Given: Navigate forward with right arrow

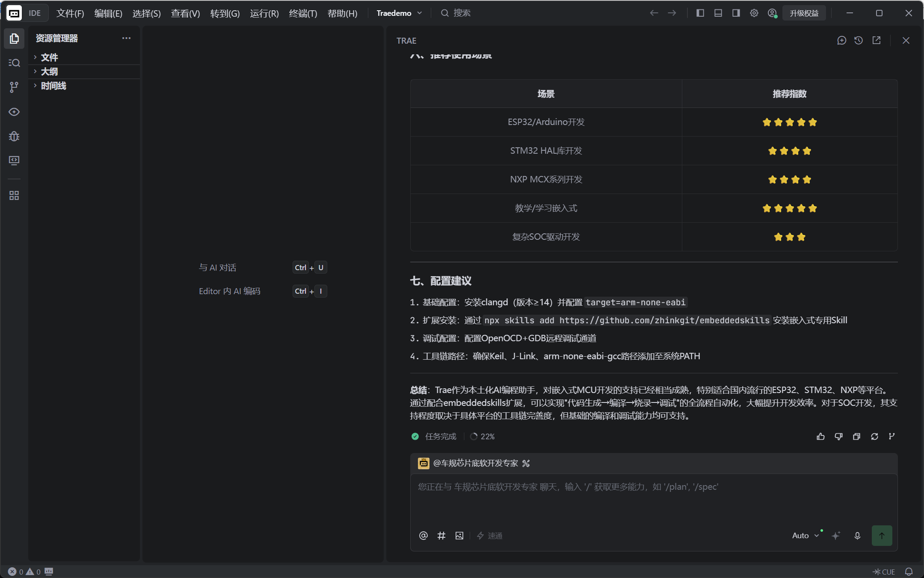Looking at the screenshot, I should click(672, 13).
